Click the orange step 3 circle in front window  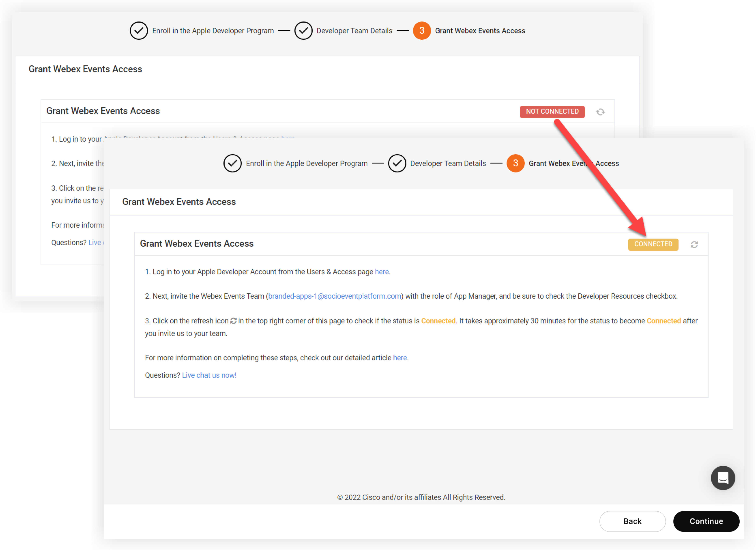pos(515,163)
